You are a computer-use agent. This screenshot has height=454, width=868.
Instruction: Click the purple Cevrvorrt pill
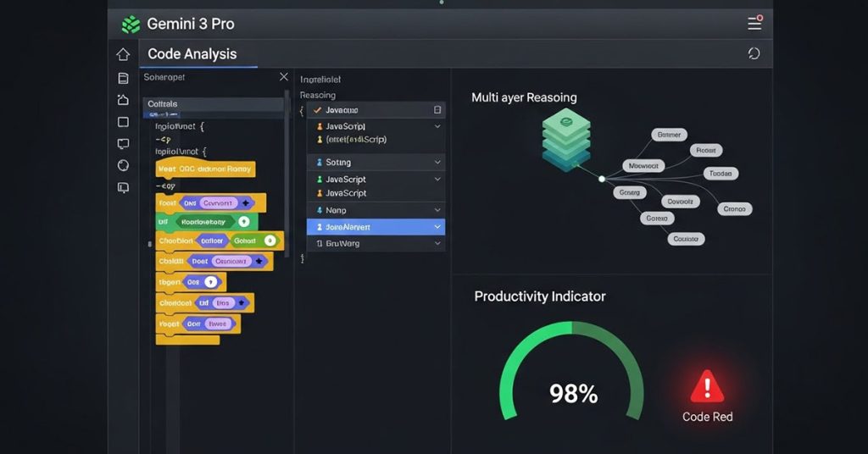218,203
